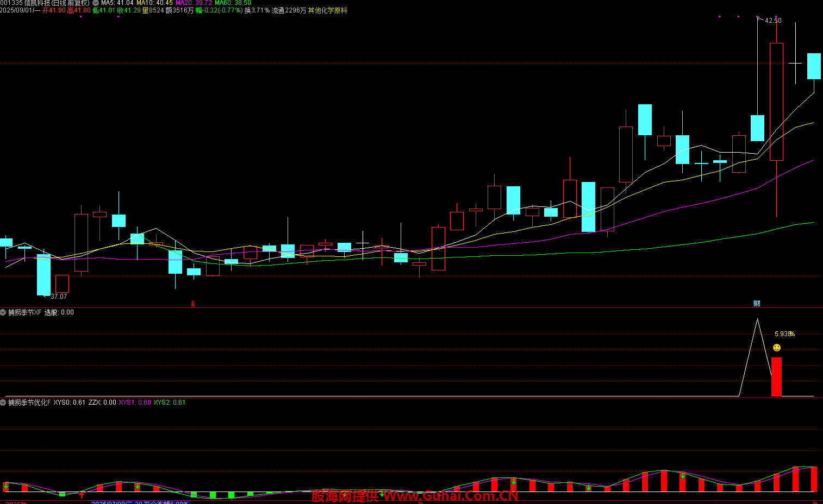
Task: Click the 幅-0.32(-0.77%) change value
Action: click(x=219, y=10)
